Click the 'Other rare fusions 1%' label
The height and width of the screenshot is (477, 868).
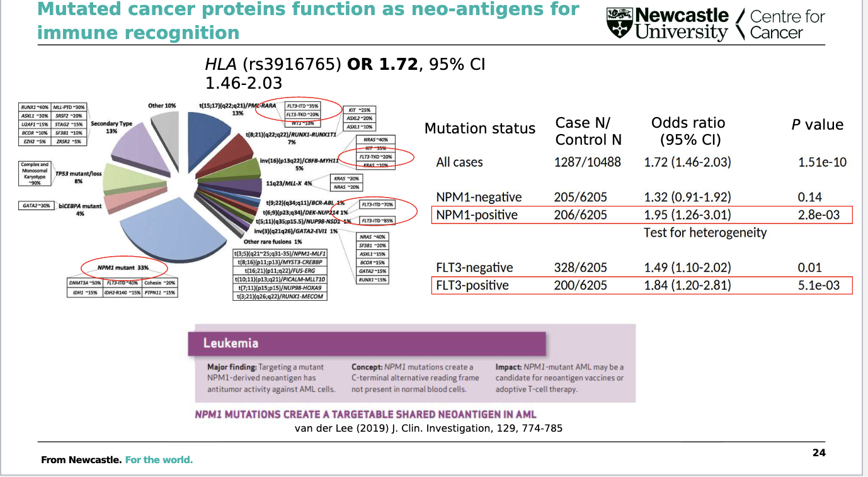click(x=273, y=241)
